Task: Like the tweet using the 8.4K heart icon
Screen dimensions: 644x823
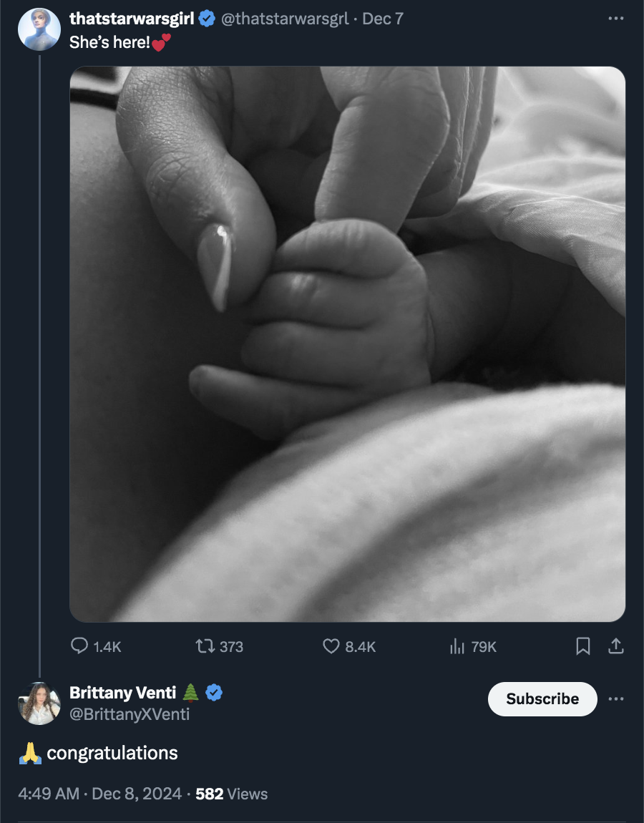Action: tap(331, 646)
